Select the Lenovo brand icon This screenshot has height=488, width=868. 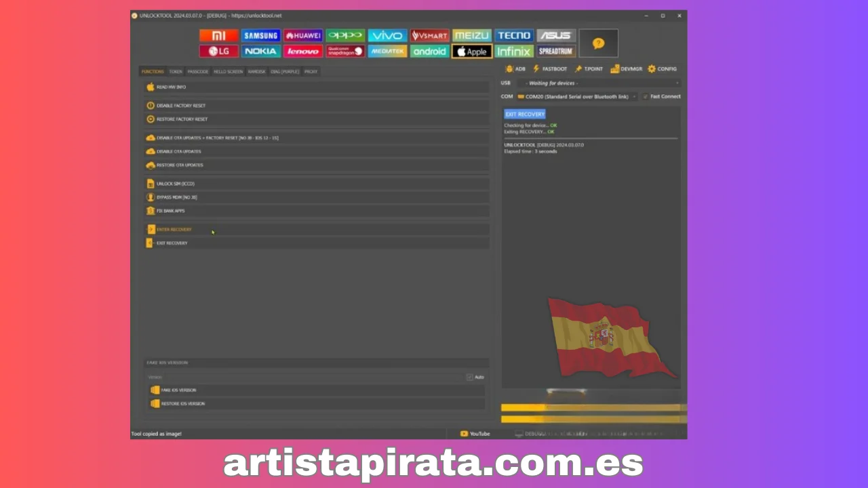coord(303,51)
